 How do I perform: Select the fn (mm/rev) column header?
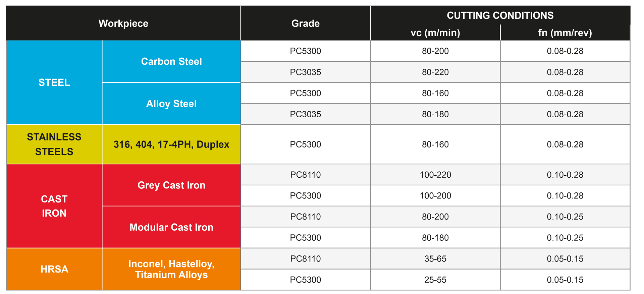tap(565, 33)
